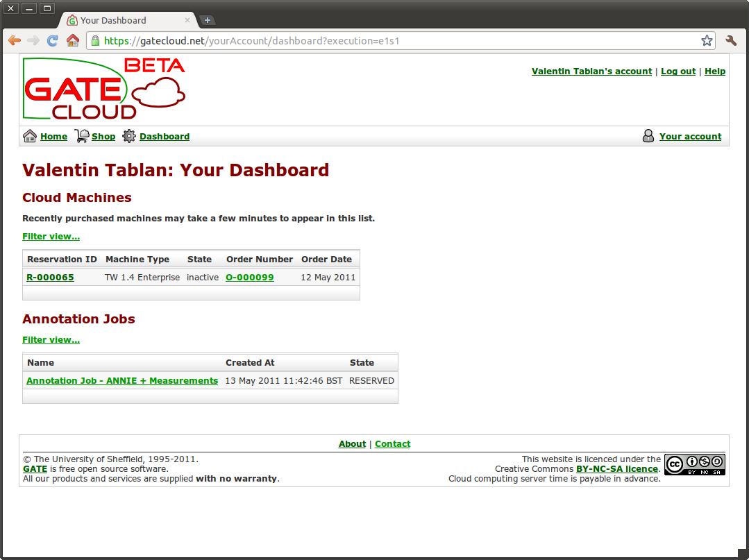This screenshot has width=749, height=560.
Task: Open the Help link
Action: point(715,71)
